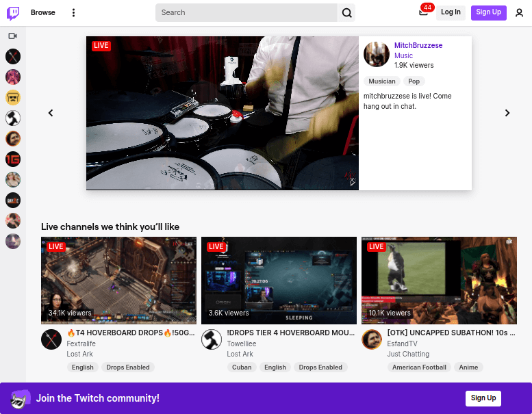
Task: Open the red-haired avatar channel in sidebar
Action: tap(13, 221)
